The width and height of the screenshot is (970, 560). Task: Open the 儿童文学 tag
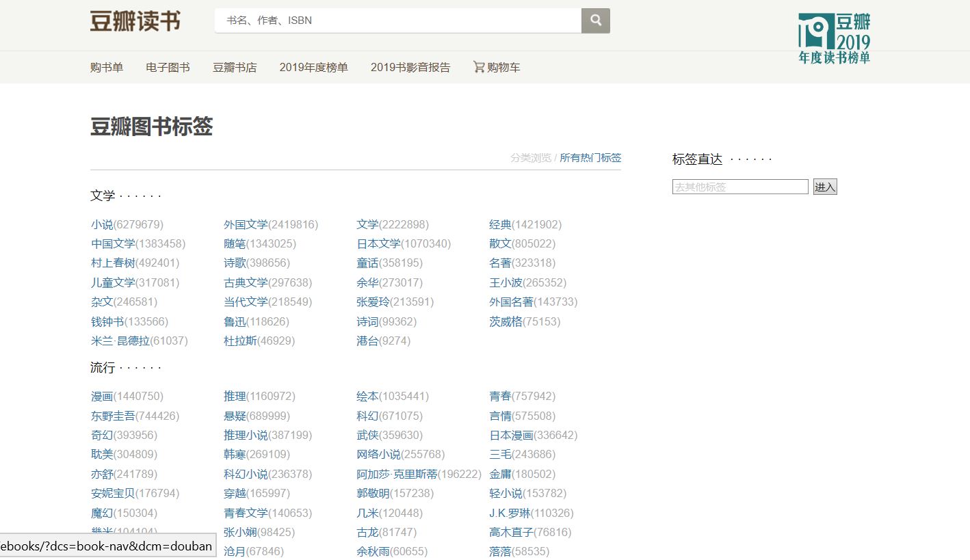pos(113,282)
